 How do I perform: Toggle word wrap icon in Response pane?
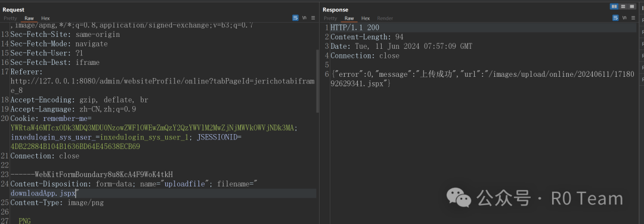tap(615, 18)
